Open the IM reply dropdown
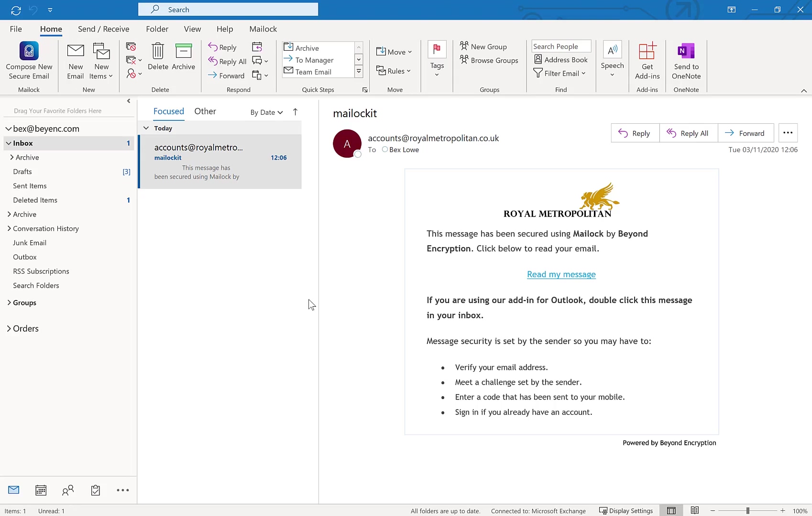Viewport: 812px width, 516px height. [x=260, y=61]
